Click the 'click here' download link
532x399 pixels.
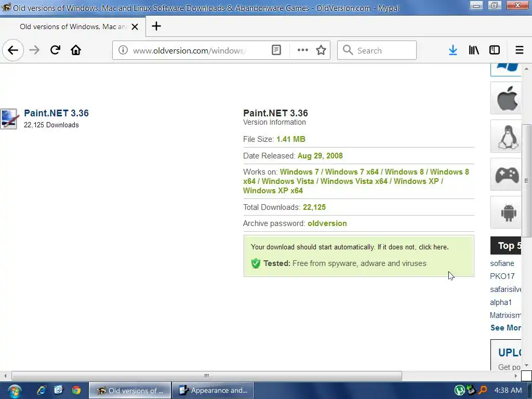coord(433,247)
